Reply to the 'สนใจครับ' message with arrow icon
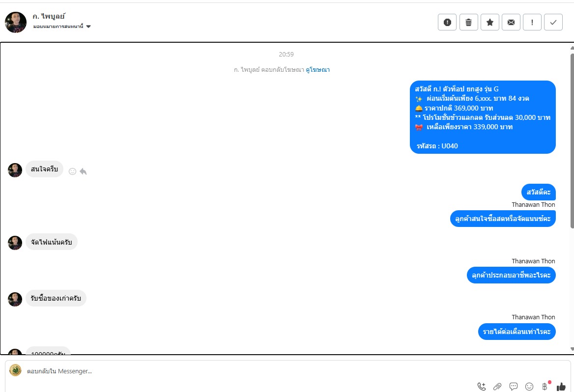Image resolution: width=574 pixels, height=392 pixels. (83, 171)
